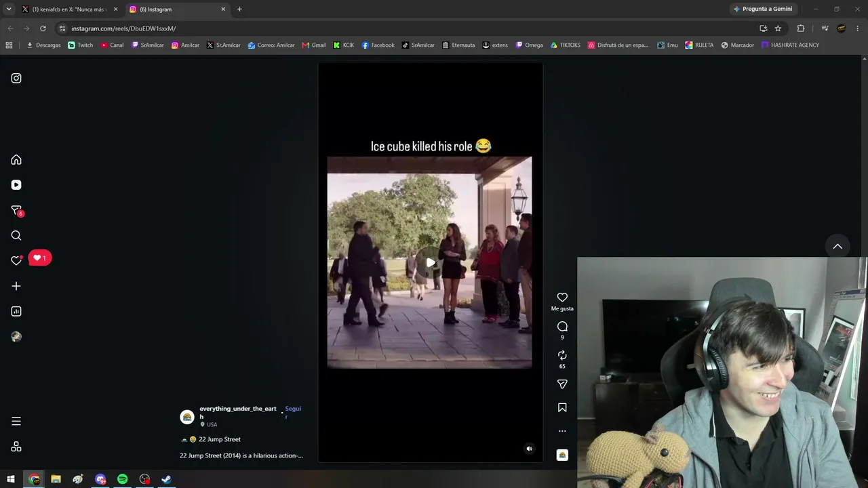Open the KCIK bookmark
Screen dimensions: 868x488
[344, 45]
